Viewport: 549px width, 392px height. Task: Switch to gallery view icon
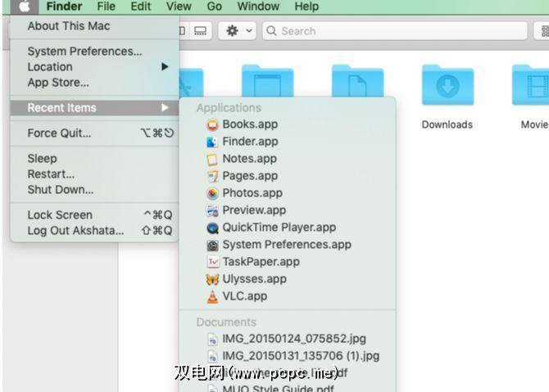[200, 31]
